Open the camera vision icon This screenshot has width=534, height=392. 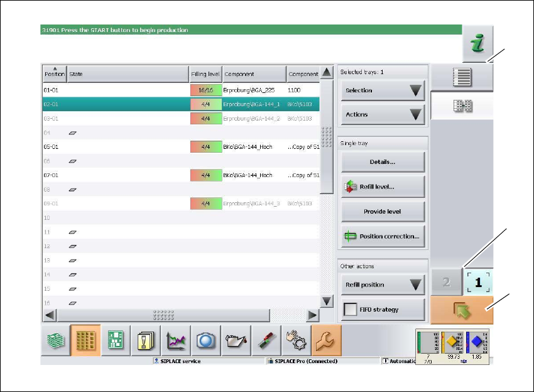205,340
